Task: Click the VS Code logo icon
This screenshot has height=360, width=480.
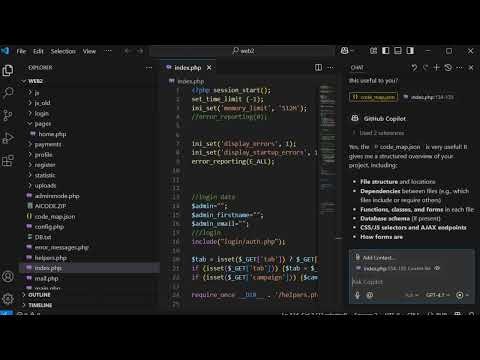Action: click(x=5, y=51)
